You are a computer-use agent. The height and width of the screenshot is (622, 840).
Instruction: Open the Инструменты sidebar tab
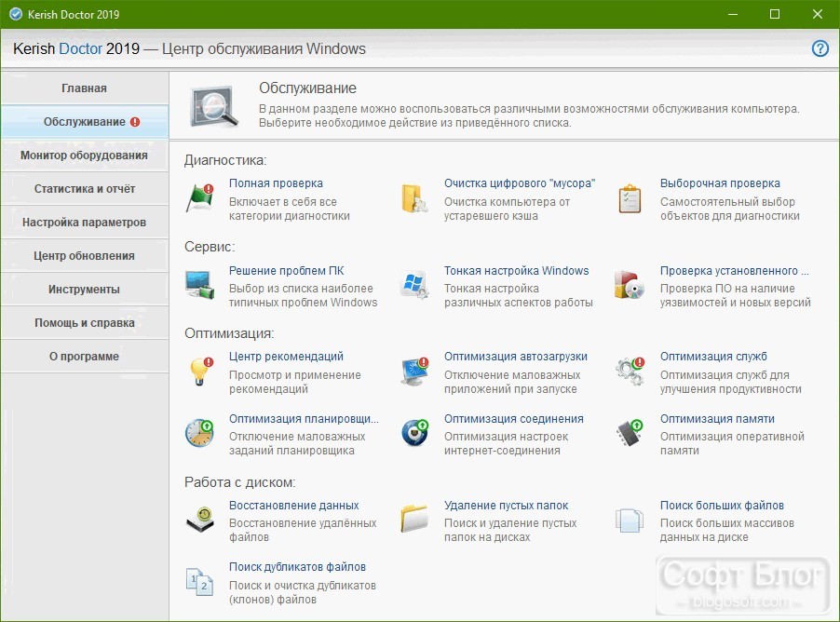(84, 290)
